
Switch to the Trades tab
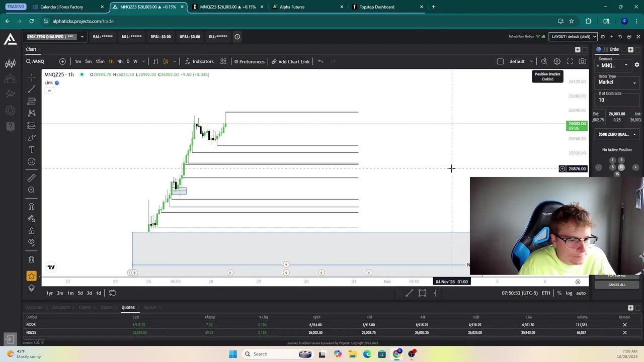pyautogui.click(x=106, y=307)
